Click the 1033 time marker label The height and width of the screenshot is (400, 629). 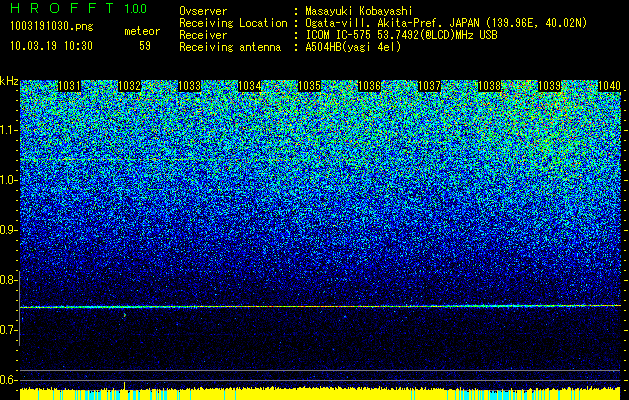pos(189,86)
